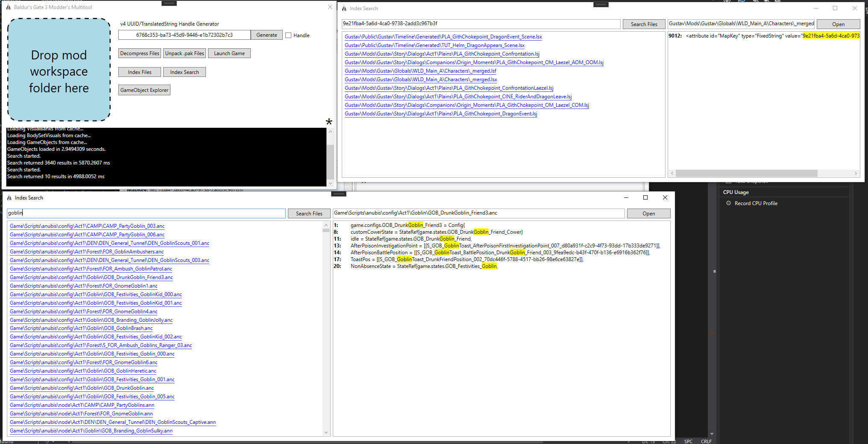
Task: Open GOB_DrunkGoblin_Friend3.anc result
Action: click(x=91, y=277)
